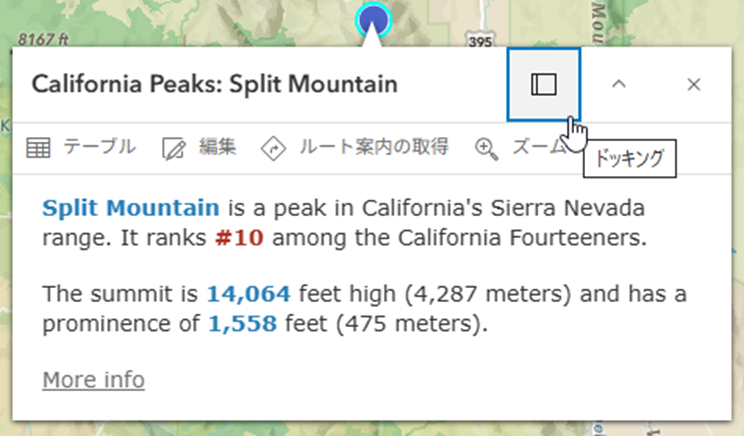Screen dimensions: 744x436
Task: Open the More info link
Action: pos(93,380)
